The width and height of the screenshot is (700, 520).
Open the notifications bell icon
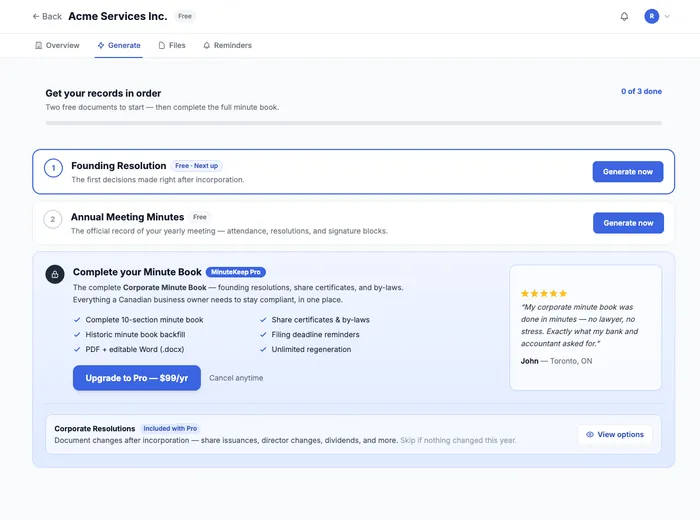pyautogui.click(x=624, y=17)
